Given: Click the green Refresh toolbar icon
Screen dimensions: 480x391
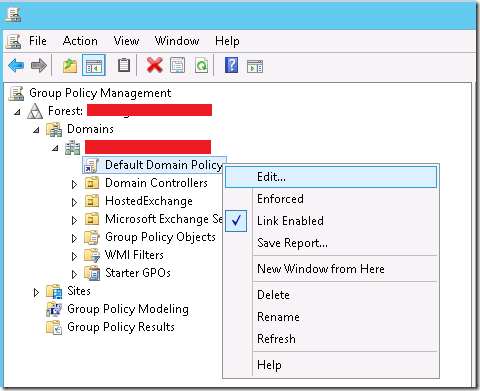Looking at the screenshot, I should (201, 65).
